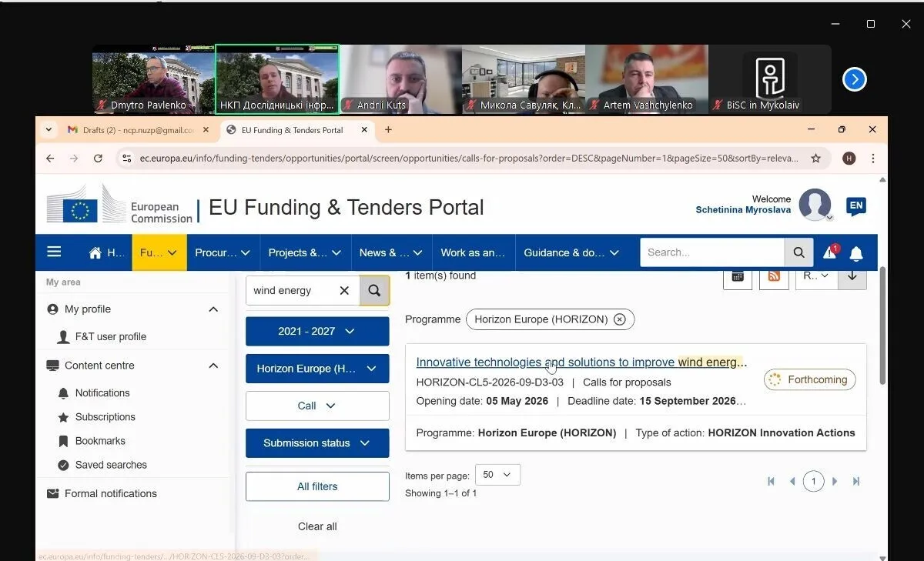Go to first results page
The image size is (924, 561).
(771, 482)
